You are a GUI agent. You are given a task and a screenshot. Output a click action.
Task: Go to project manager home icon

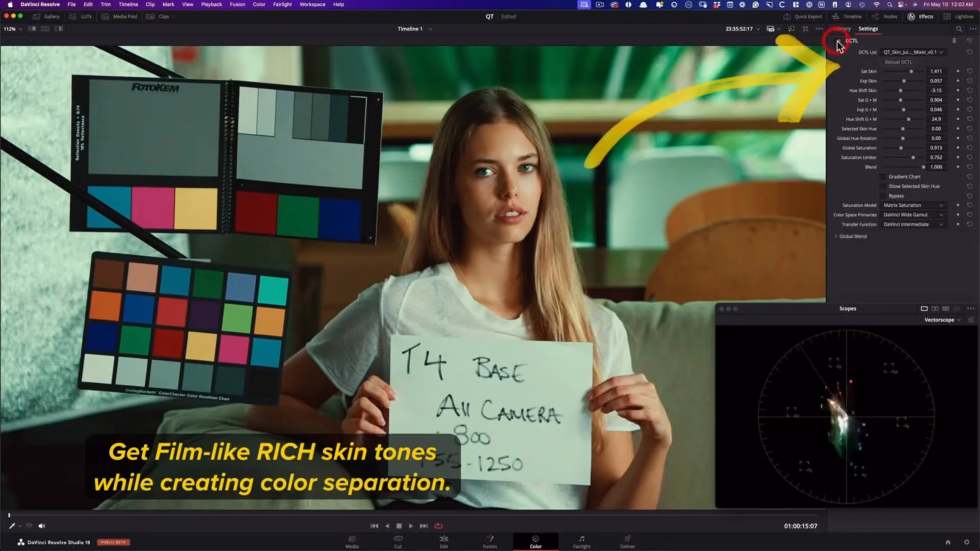pos(948,542)
